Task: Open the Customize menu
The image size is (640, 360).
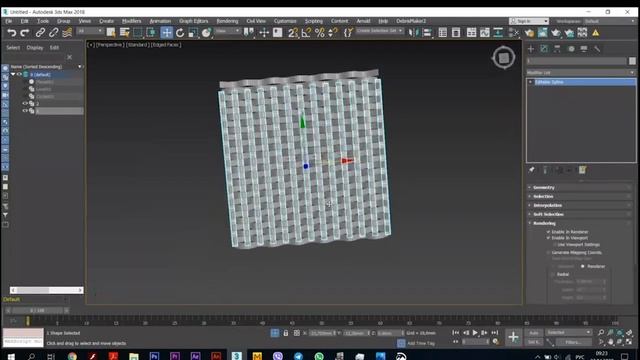Action: click(285, 21)
